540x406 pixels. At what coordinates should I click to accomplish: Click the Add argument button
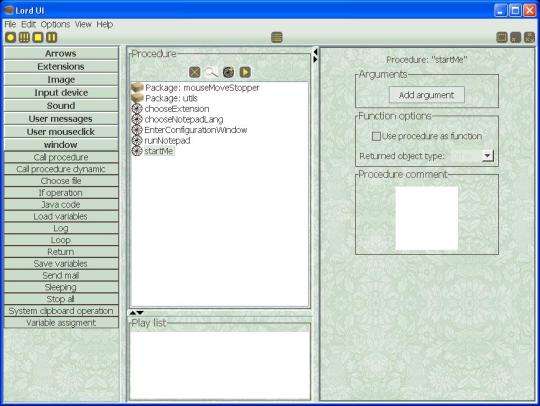point(427,95)
